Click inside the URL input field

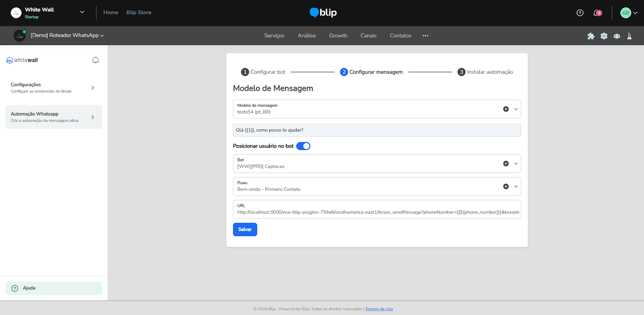377,210
